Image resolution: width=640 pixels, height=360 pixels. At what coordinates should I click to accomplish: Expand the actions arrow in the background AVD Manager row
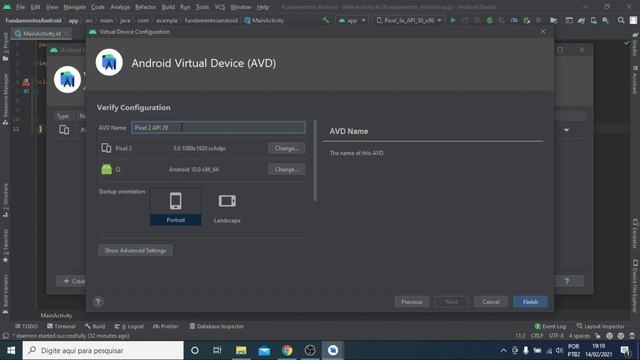click(x=567, y=130)
